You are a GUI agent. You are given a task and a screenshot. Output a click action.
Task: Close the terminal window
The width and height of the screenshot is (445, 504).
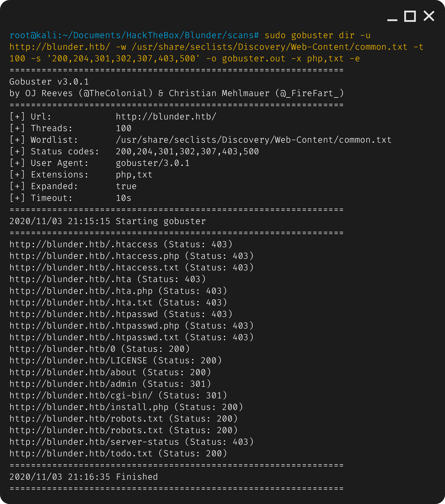coord(429,16)
